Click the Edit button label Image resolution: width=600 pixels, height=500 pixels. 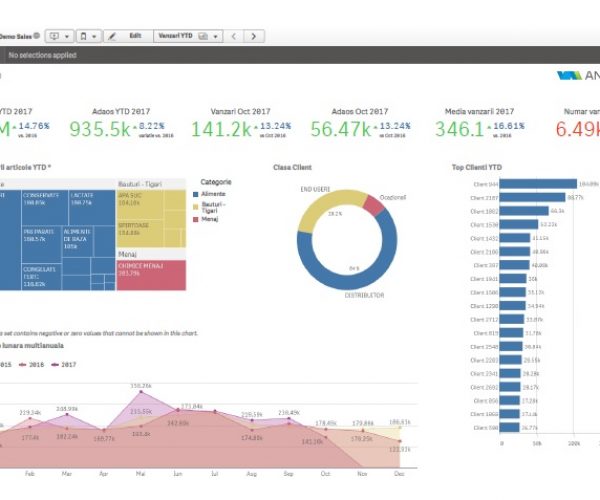point(135,36)
